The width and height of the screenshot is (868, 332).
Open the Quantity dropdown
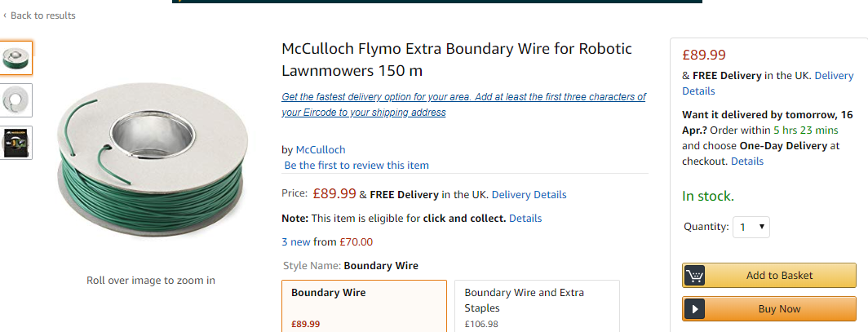coord(751,227)
